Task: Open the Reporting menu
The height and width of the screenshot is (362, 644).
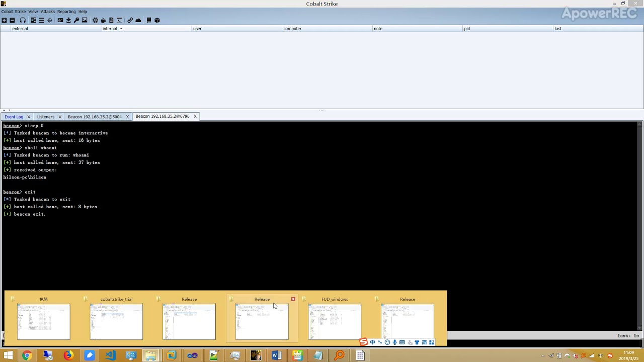Action: (66, 12)
